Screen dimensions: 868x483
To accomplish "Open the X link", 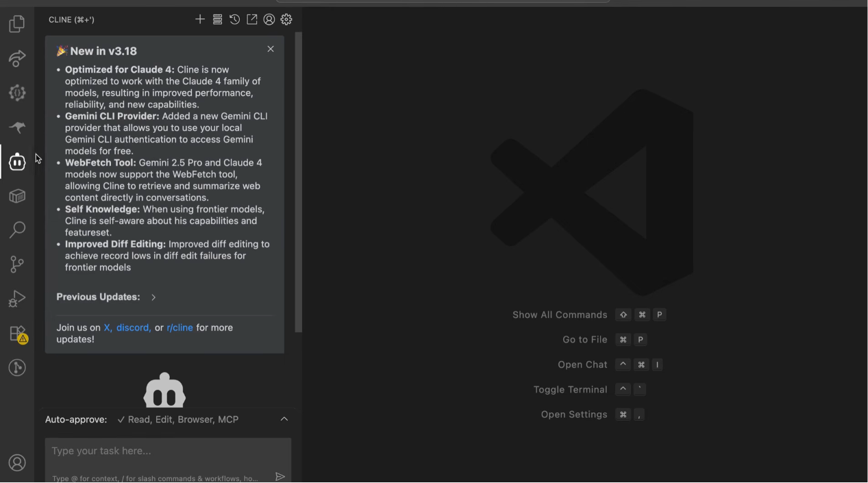I will [108, 327].
